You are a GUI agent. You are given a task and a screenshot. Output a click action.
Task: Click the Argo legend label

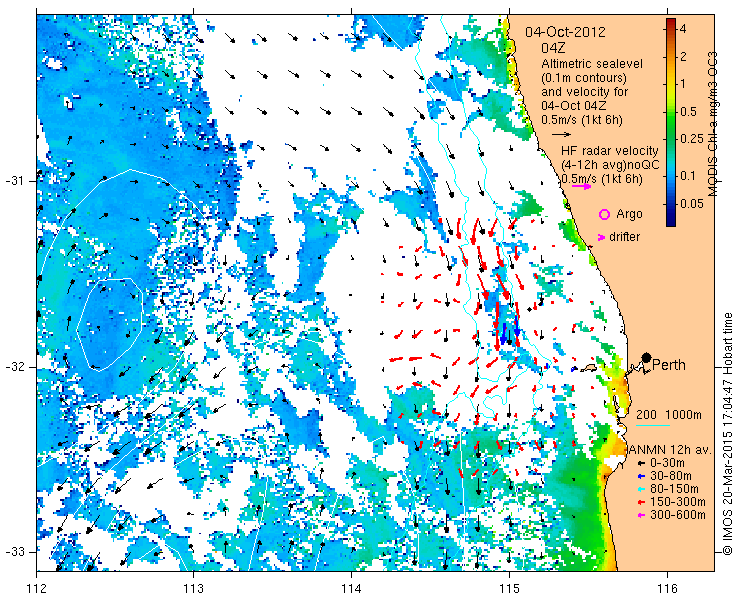click(629, 214)
